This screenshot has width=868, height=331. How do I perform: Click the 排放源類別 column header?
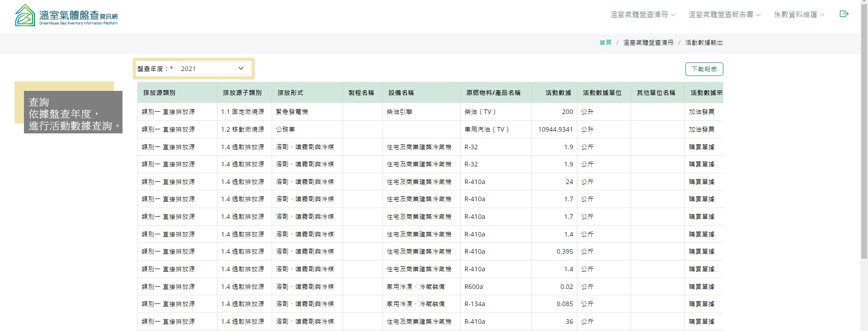pos(159,93)
